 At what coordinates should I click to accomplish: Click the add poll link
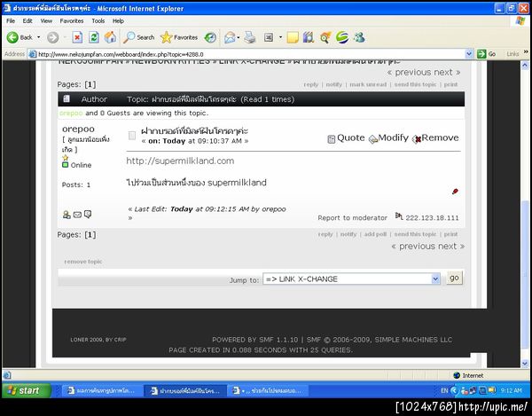(x=375, y=234)
